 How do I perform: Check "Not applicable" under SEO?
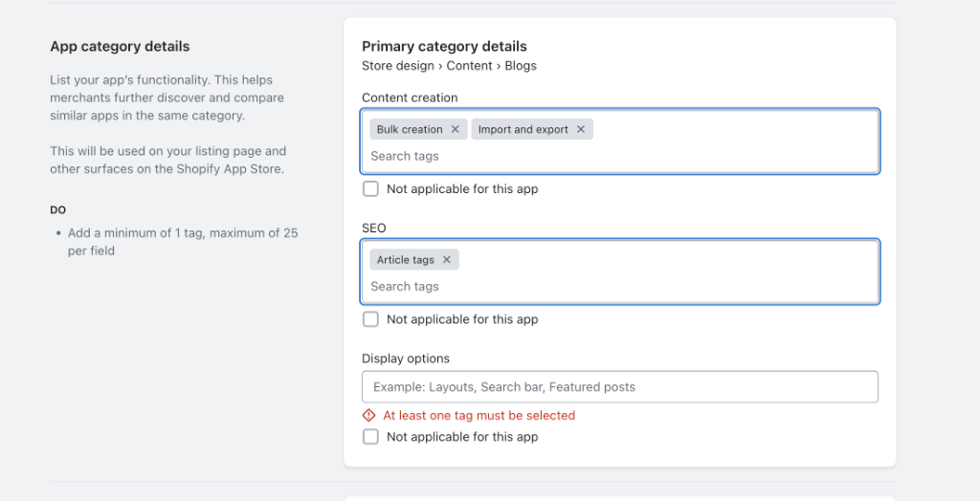[371, 319]
